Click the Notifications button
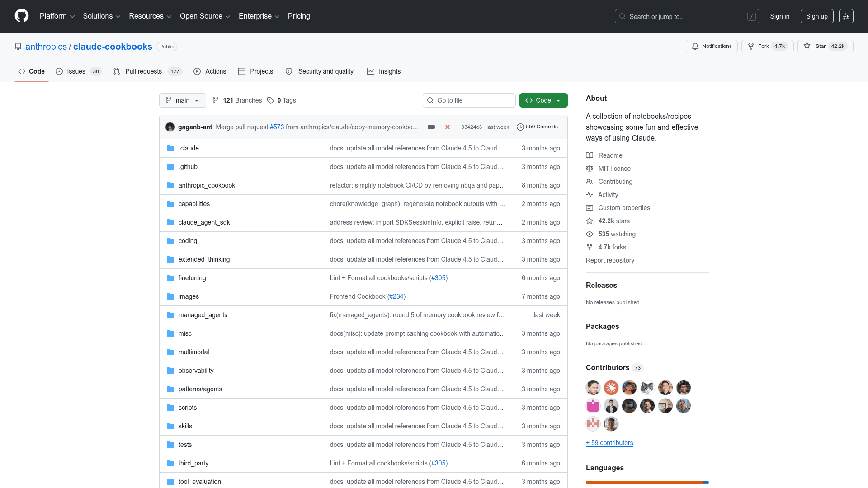 pyautogui.click(x=712, y=46)
